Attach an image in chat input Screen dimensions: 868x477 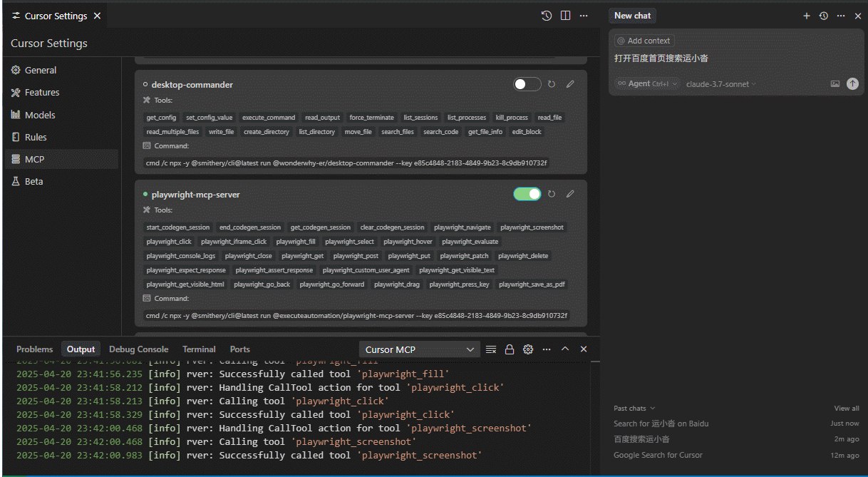(835, 84)
